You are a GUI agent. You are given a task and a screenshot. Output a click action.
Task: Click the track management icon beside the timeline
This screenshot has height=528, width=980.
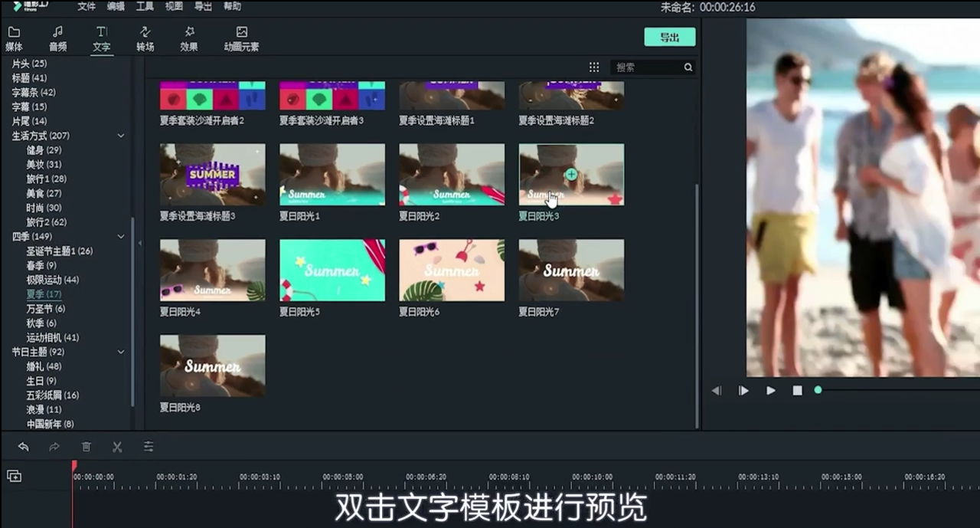tap(14, 475)
